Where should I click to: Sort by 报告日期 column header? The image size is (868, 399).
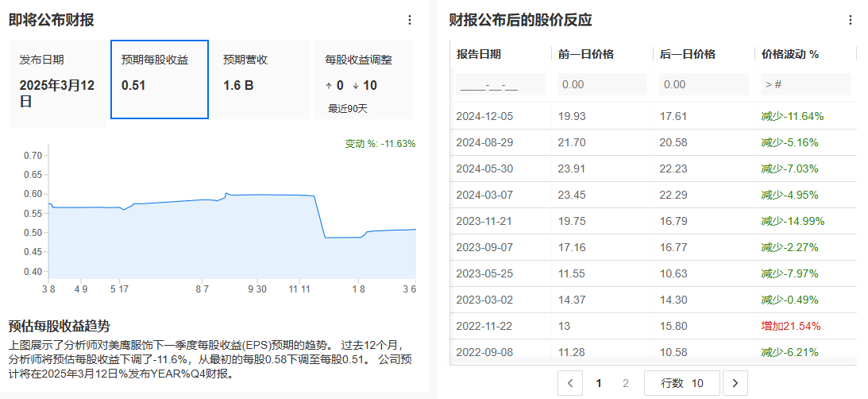(479, 54)
